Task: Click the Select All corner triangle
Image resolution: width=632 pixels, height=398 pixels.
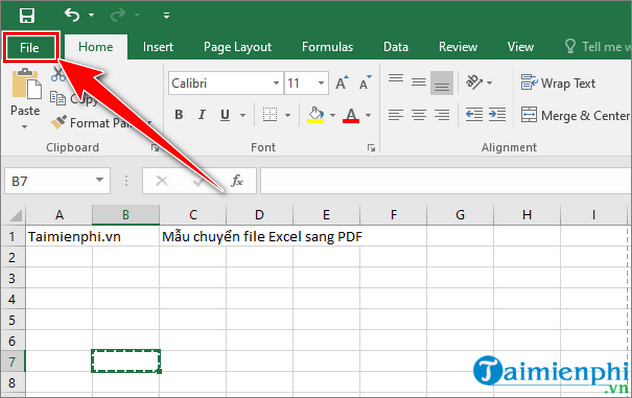Action: click(x=16, y=215)
